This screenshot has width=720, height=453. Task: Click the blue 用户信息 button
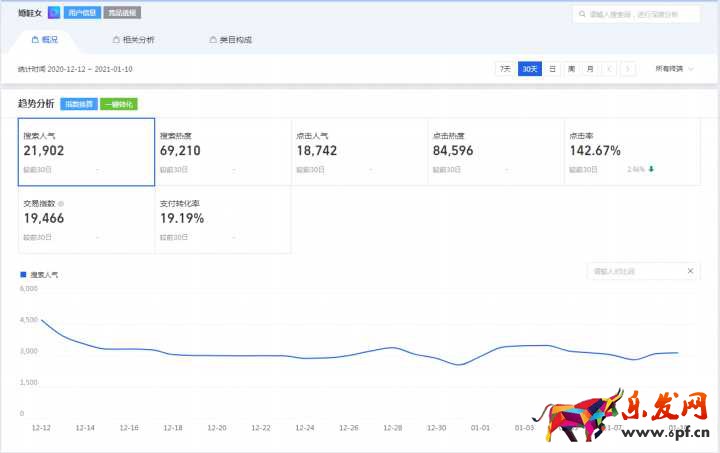(81, 13)
